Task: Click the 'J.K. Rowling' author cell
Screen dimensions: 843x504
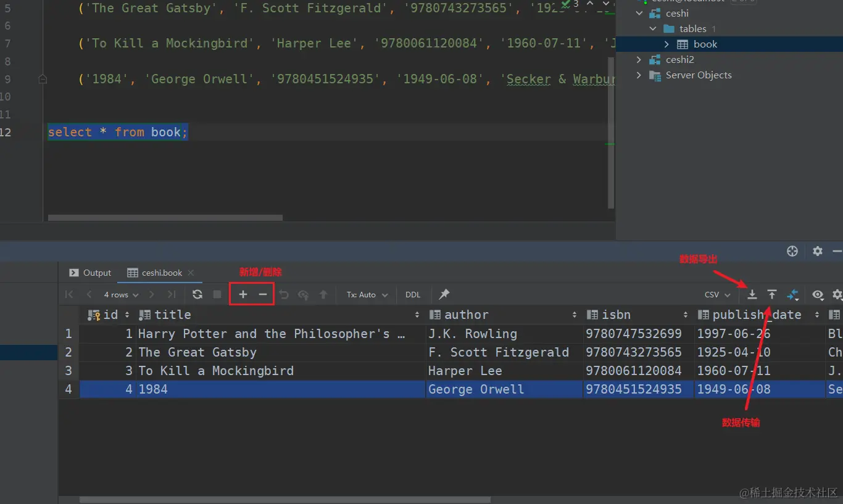Action: pos(504,334)
